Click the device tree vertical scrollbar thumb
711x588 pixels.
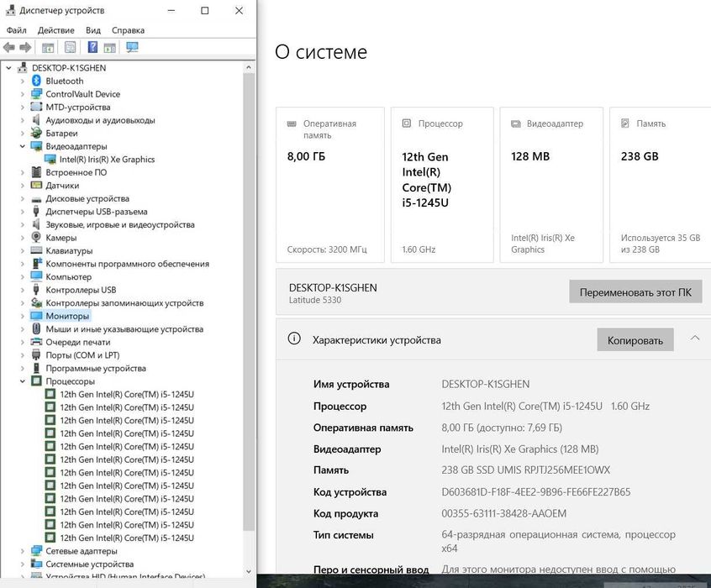pyautogui.click(x=249, y=302)
